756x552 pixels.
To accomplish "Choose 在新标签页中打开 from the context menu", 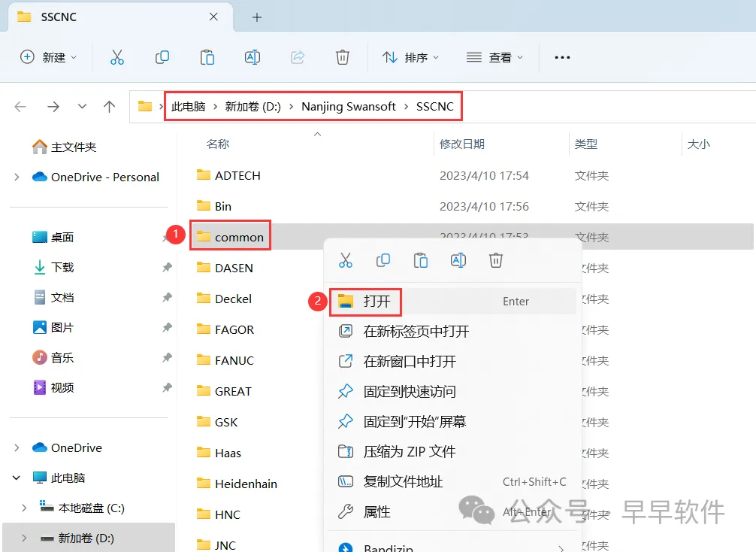I will point(452,332).
